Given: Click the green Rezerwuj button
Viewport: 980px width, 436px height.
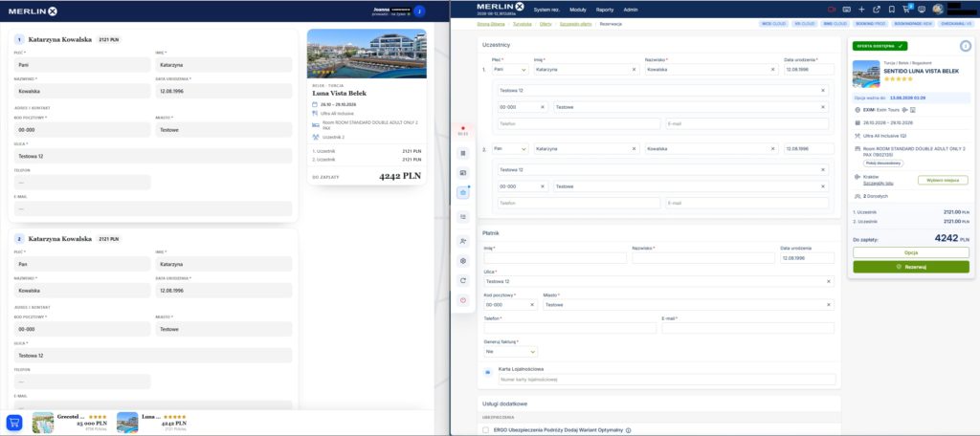Looking at the screenshot, I should (911, 267).
